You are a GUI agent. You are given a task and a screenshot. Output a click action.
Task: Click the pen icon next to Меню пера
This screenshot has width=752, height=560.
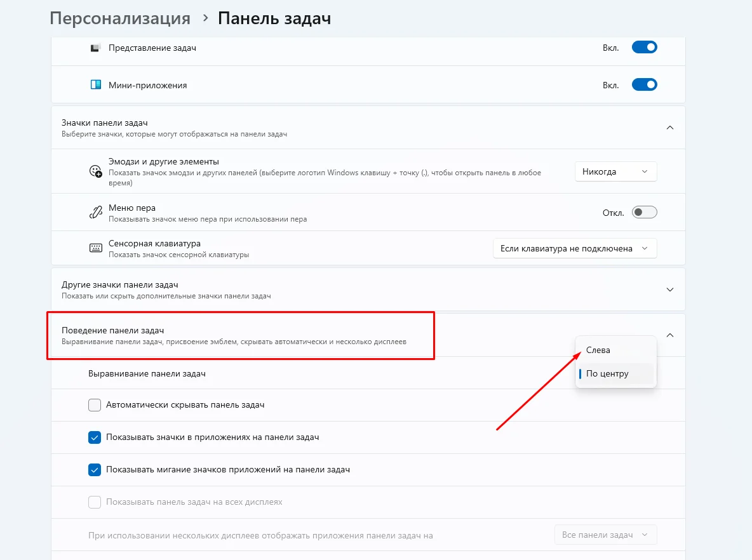[95, 213]
